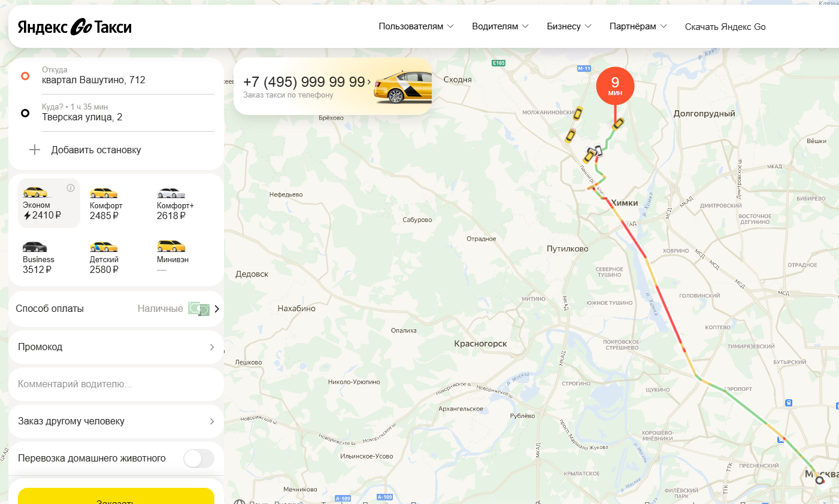Click the Николо-Урюпино label on the map

(x=354, y=382)
